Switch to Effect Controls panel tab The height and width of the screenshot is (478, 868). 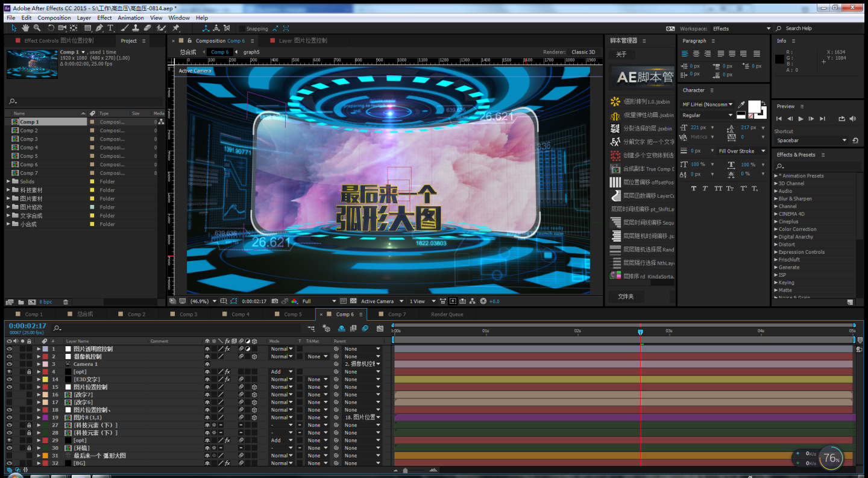(58, 41)
